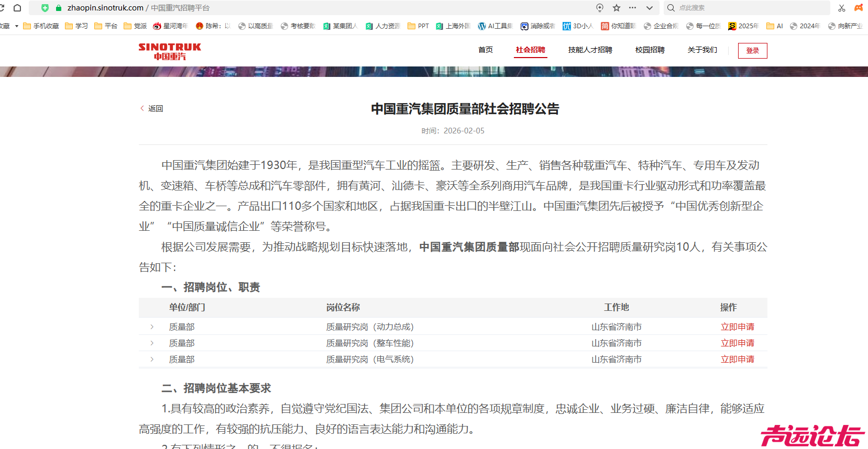Open the 2025年 bookmark
This screenshot has height=449, width=868.
tap(744, 26)
